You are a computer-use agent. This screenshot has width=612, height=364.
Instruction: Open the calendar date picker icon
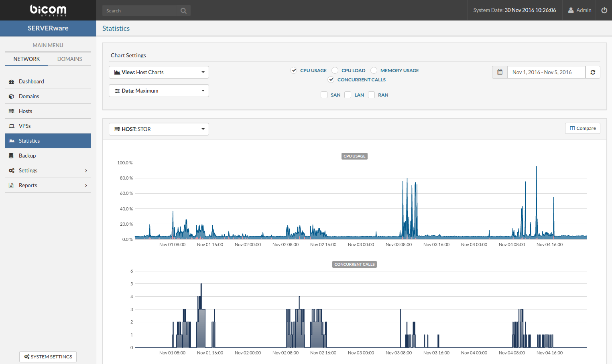point(500,72)
